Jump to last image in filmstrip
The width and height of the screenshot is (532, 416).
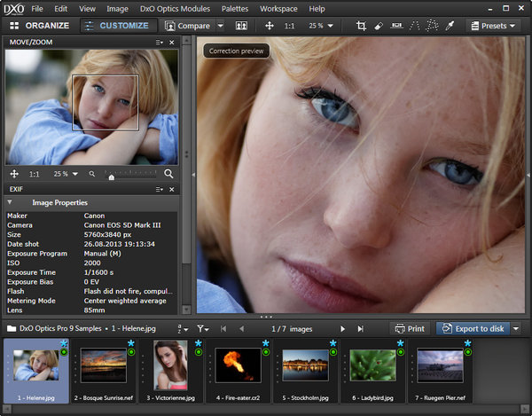361,328
